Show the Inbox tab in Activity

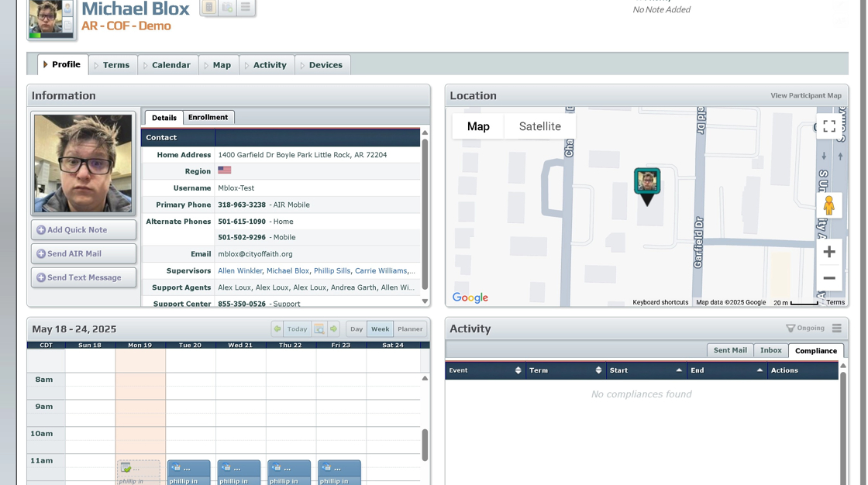coord(770,350)
